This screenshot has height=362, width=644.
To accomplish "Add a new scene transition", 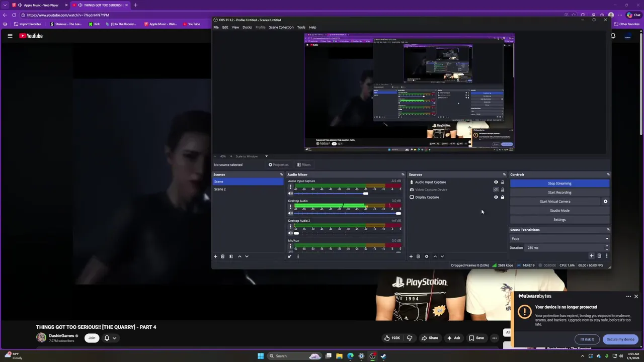I will 592,256.
